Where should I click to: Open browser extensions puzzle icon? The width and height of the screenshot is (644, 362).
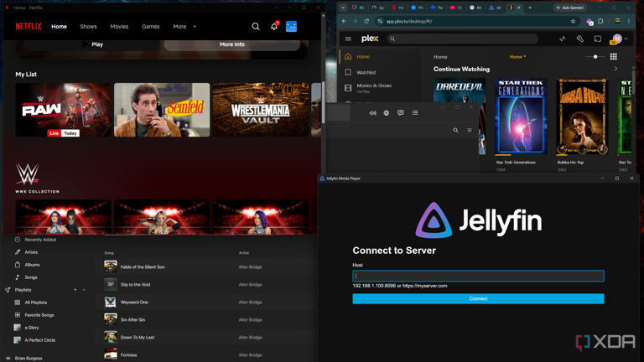pyautogui.click(x=600, y=21)
